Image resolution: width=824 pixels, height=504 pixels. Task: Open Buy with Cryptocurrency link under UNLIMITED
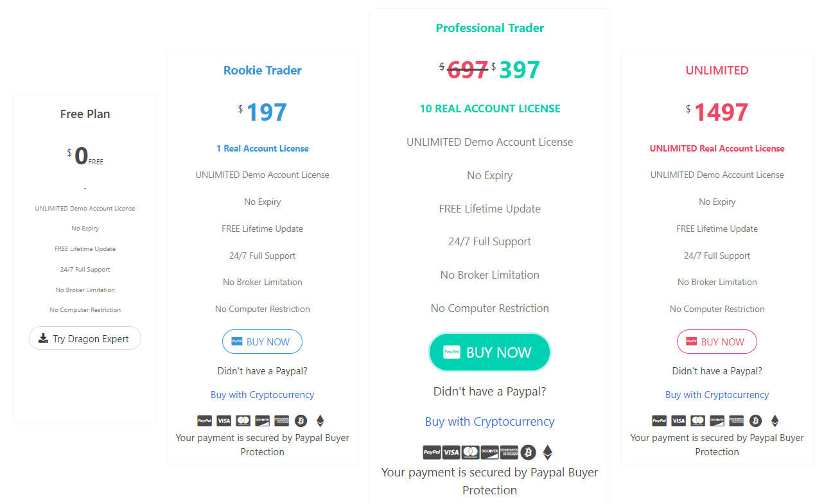coord(717,395)
